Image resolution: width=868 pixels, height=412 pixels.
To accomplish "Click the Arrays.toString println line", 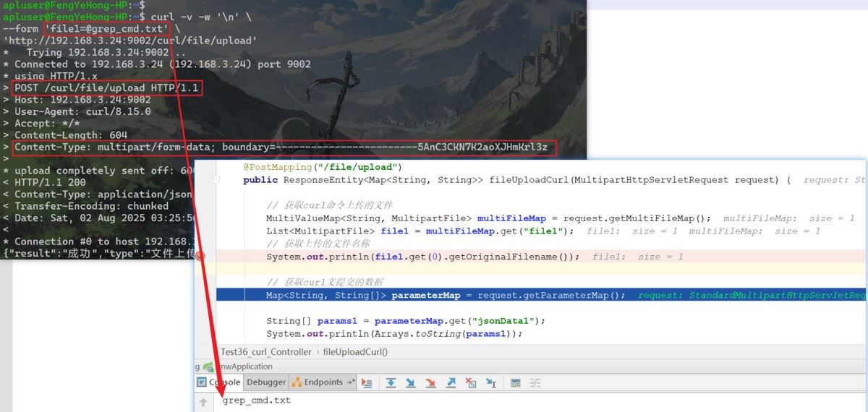I will pyautogui.click(x=394, y=334).
